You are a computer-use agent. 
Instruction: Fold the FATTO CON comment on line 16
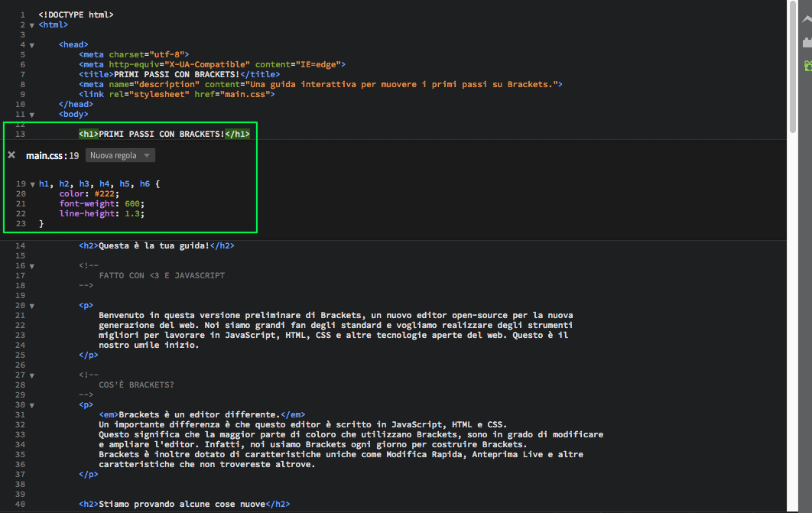point(31,266)
